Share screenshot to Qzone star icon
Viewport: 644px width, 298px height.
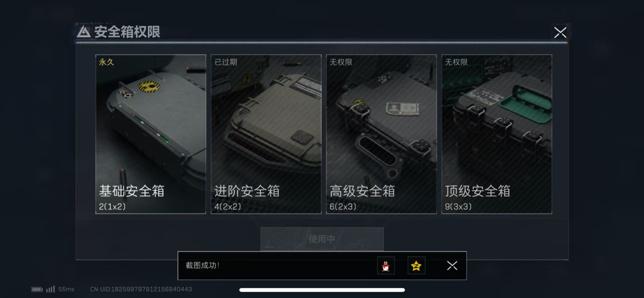click(416, 266)
